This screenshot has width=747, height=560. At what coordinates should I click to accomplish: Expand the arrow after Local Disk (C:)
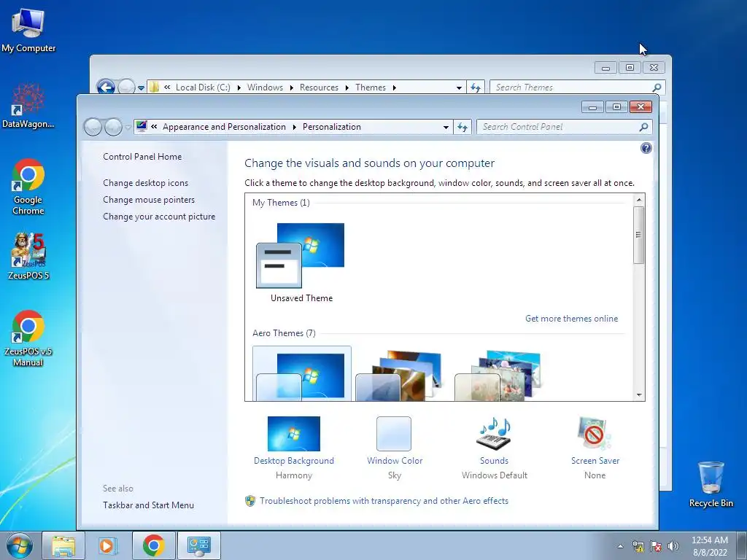[239, 87]
